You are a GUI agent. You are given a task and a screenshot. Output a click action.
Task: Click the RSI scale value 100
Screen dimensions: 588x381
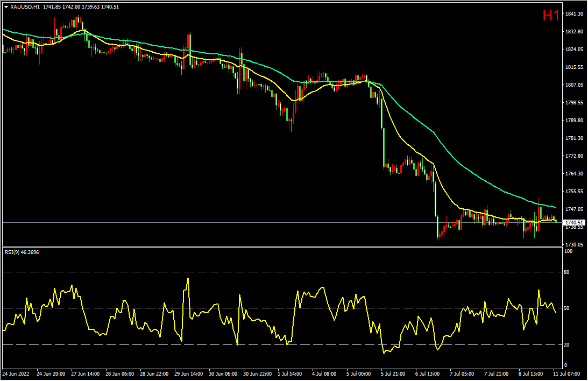[569, 251]
